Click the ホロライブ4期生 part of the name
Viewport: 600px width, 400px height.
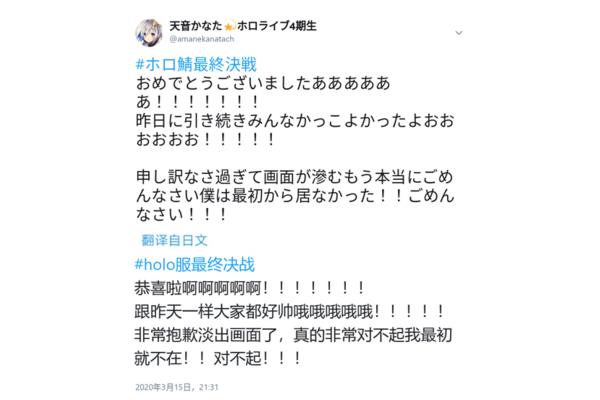[277, 26]
